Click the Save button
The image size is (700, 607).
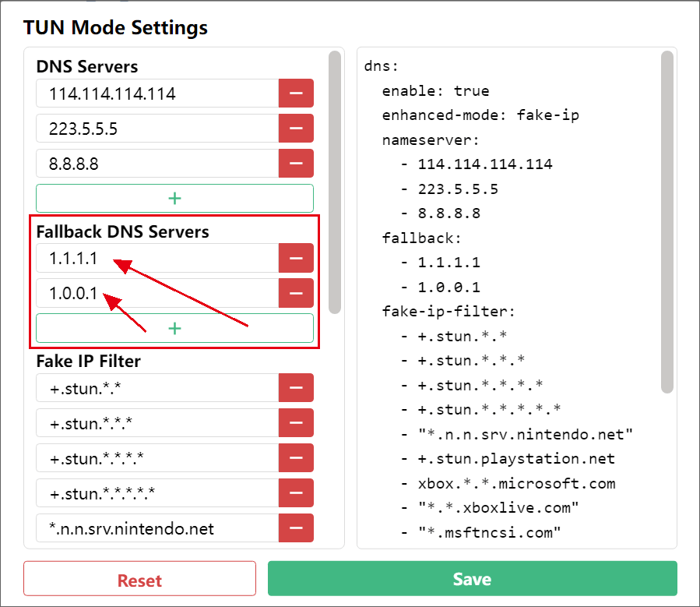click(472, 579)
